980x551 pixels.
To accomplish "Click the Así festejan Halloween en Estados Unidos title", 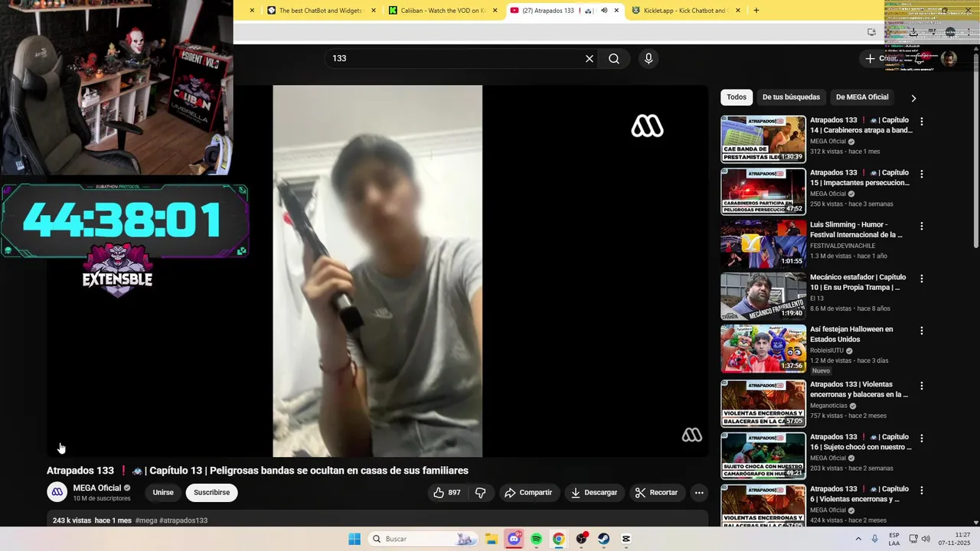I will (x=851, y=334).
